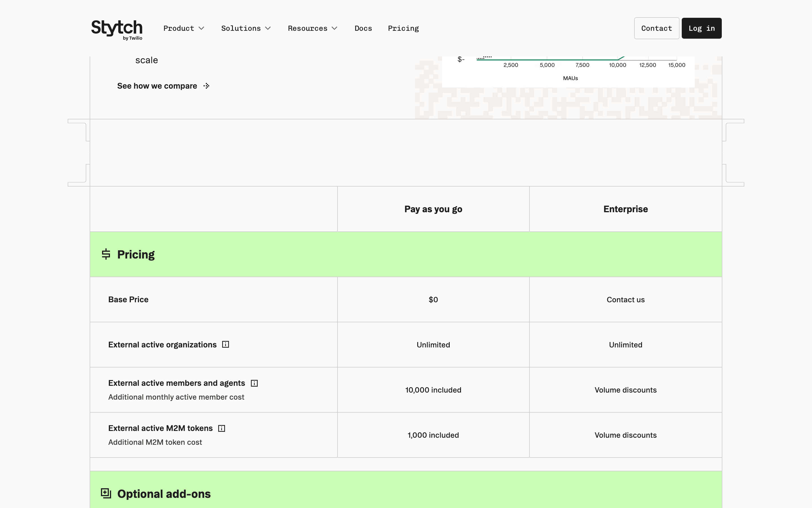
Task: Open the Docs nav link
Action: click(x=363, y=28)
